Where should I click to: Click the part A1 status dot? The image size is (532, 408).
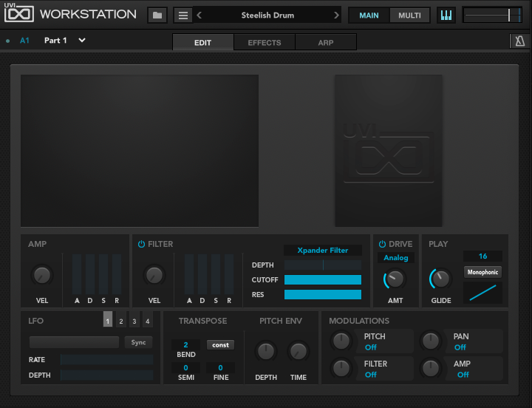pos(8,41)
